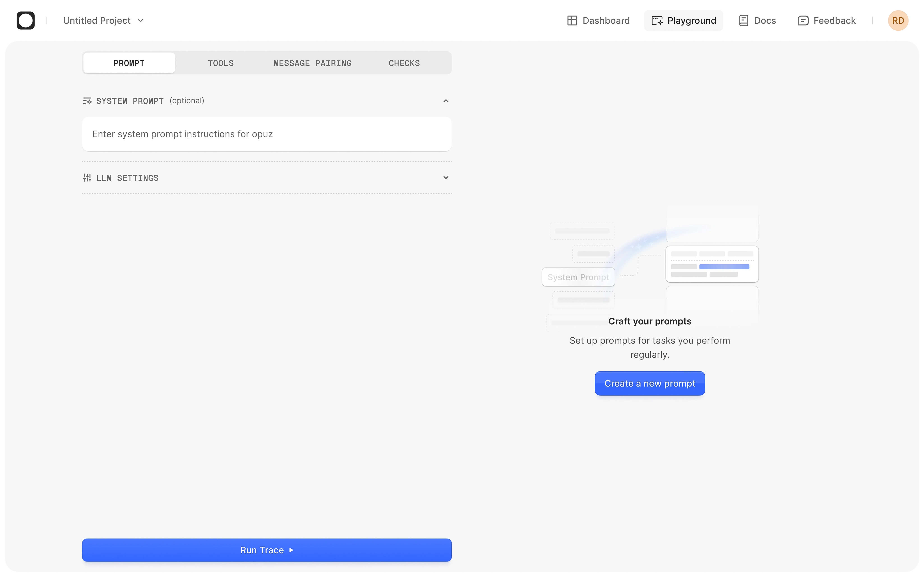Click Create a new prompt button

click(x=649, y=384)
